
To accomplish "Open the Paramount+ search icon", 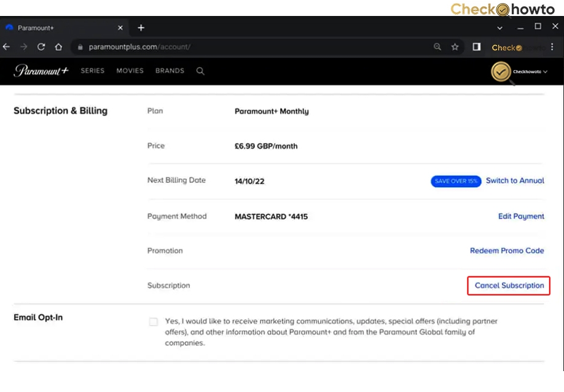I will tap(200, 71).
